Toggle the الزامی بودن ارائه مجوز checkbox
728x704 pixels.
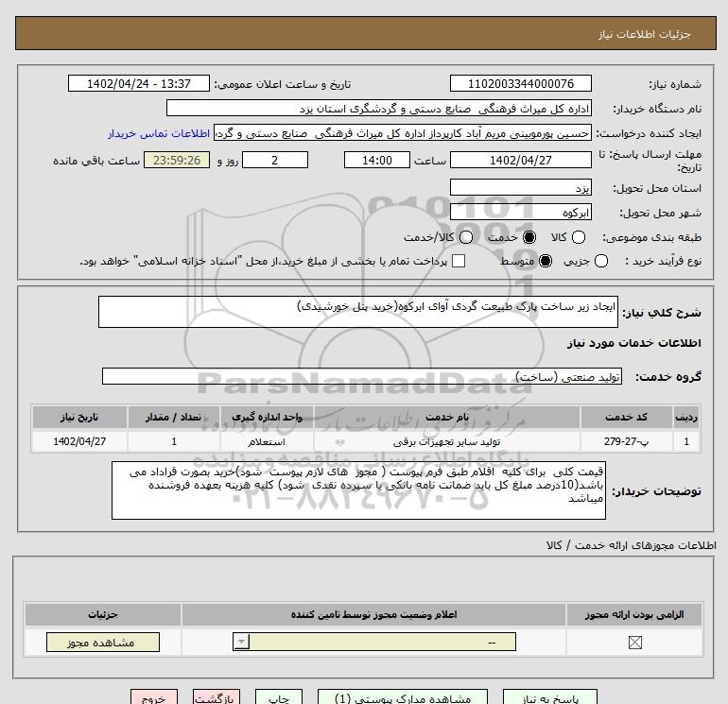coord(634,643)
